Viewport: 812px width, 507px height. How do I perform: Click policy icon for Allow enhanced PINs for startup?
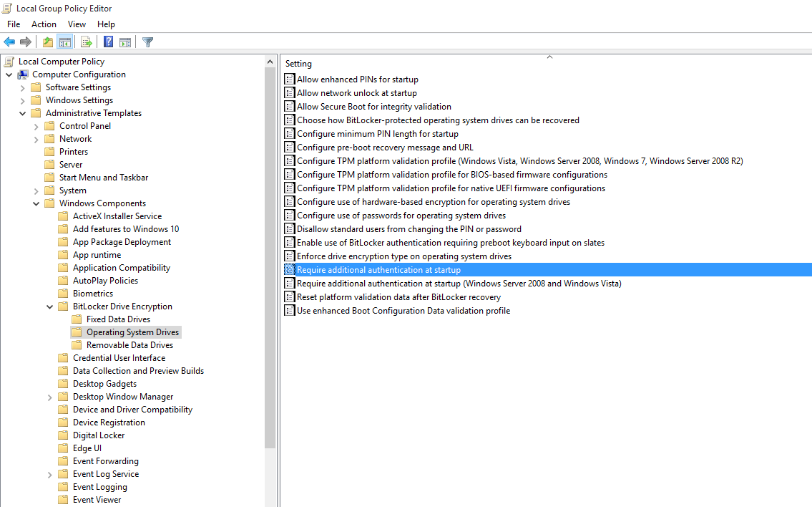290,79
